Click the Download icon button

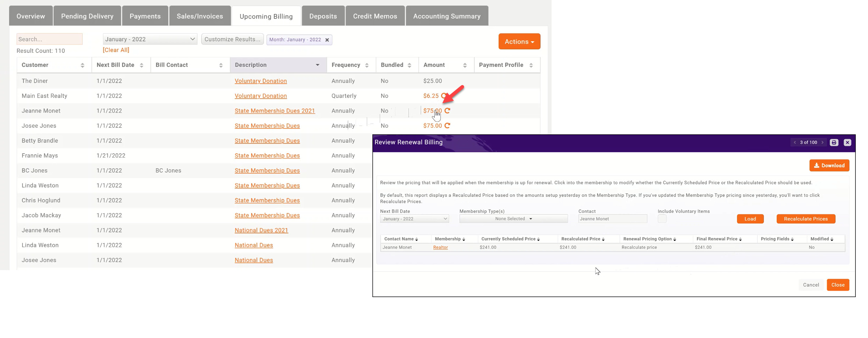pyautogui.click(x=829, y=165)
